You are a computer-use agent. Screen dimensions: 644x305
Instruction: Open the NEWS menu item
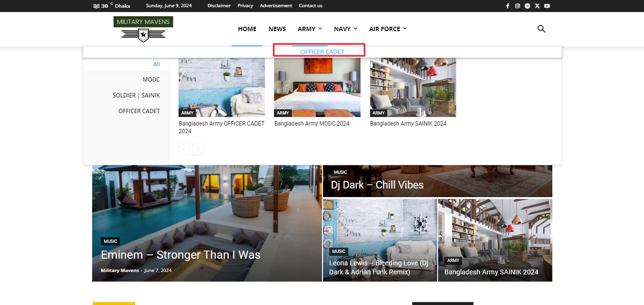coord(277,29)
